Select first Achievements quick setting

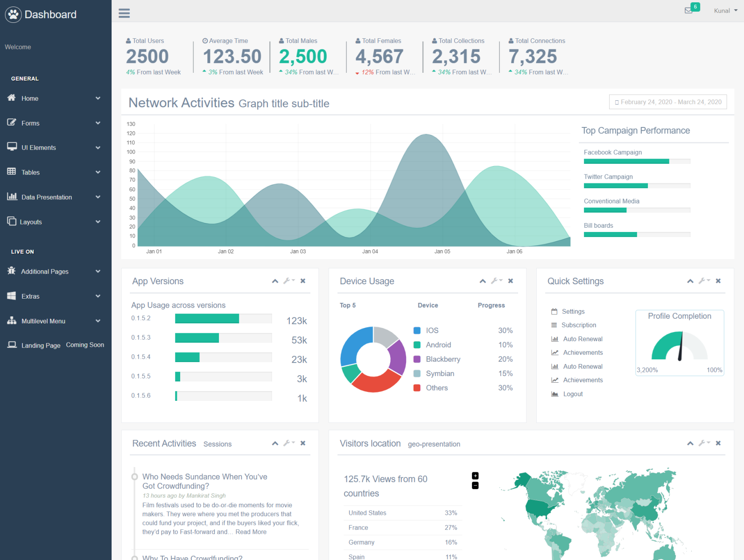583,353
